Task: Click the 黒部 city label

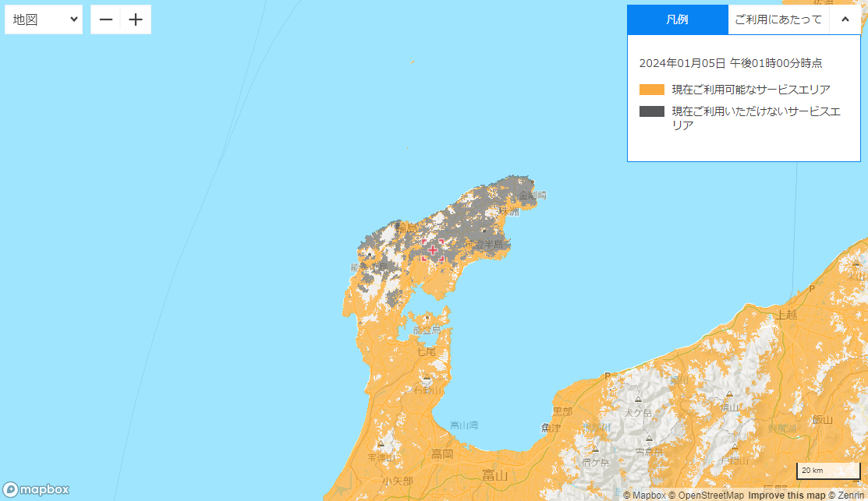Action: [562, 412]
